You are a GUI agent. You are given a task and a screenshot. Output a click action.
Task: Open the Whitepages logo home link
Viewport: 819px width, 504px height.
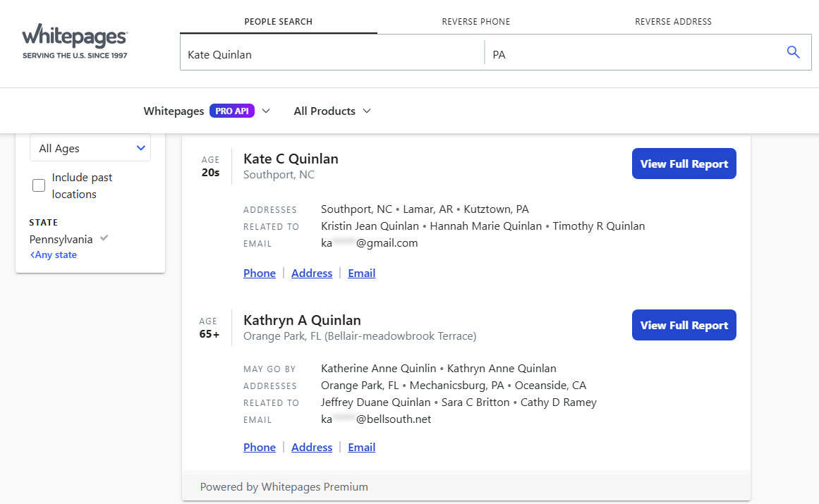(x=75, y=41)
